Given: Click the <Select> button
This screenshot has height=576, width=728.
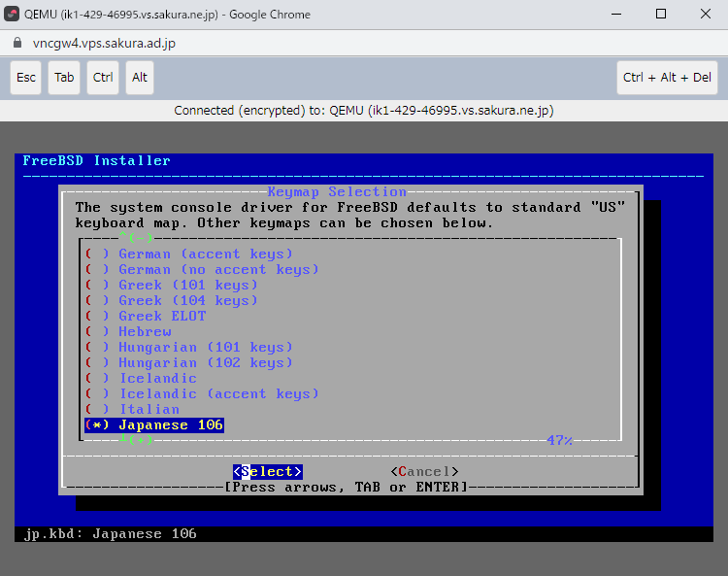Looking at the screenshot, I should click(268, 472).
